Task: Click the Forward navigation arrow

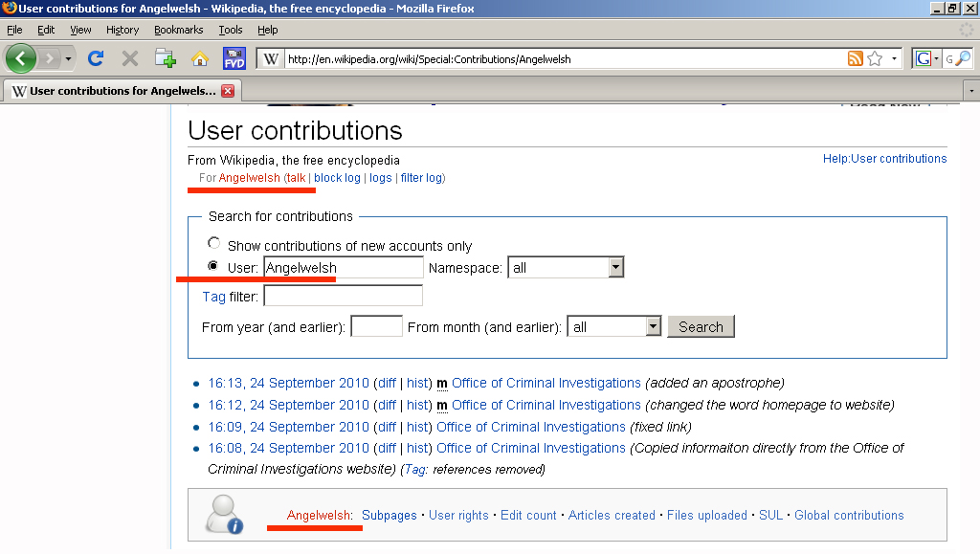Action: [49, 58]
